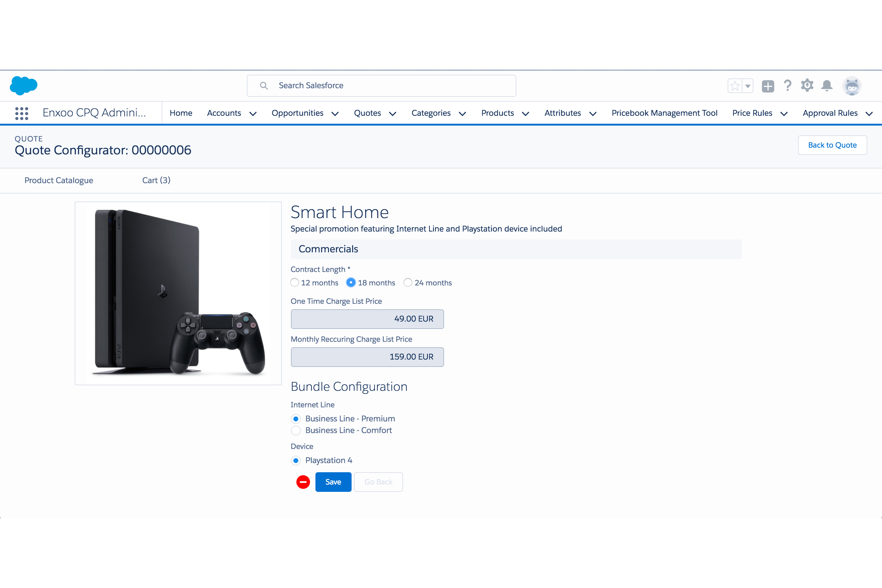Click the red remove icon beside Save
882x588 pixels.
[303, 482]
